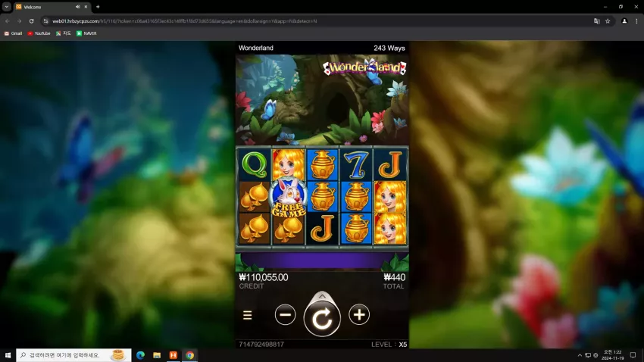Open the tab search dropdown

coord(7,7)
